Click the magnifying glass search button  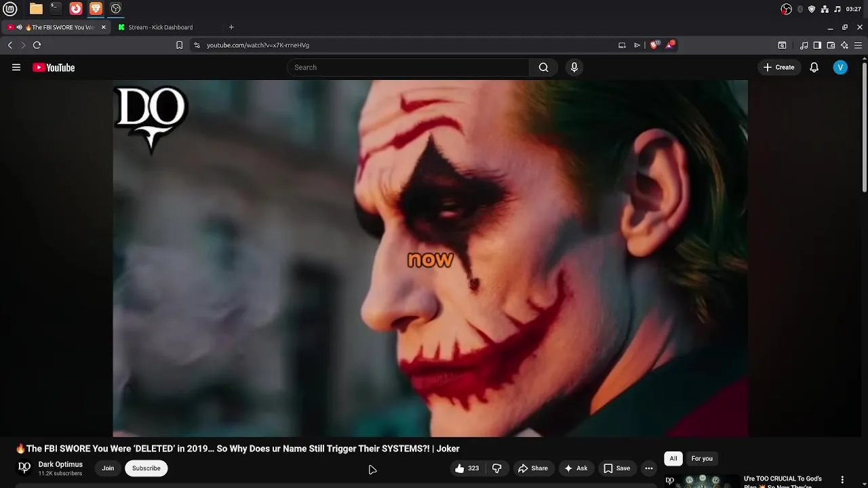pyautogui.click(x=543, y=67)
